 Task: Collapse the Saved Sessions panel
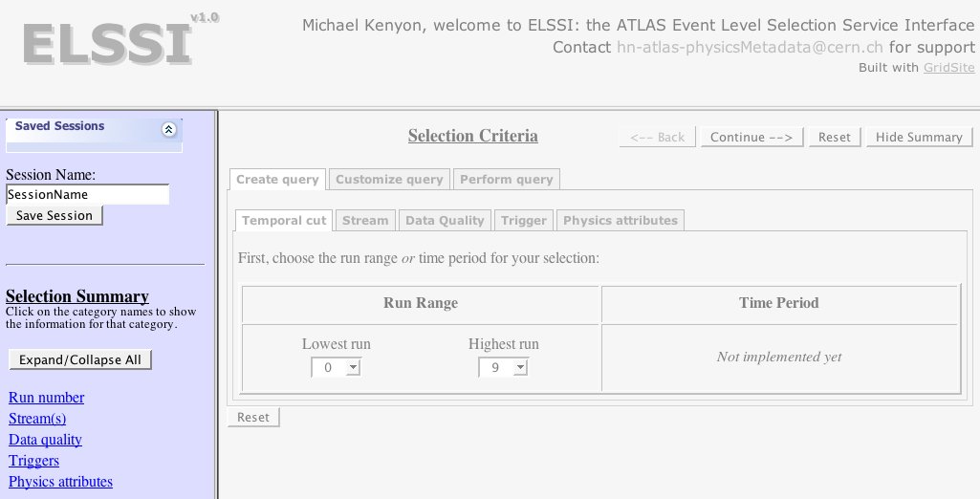169,129
